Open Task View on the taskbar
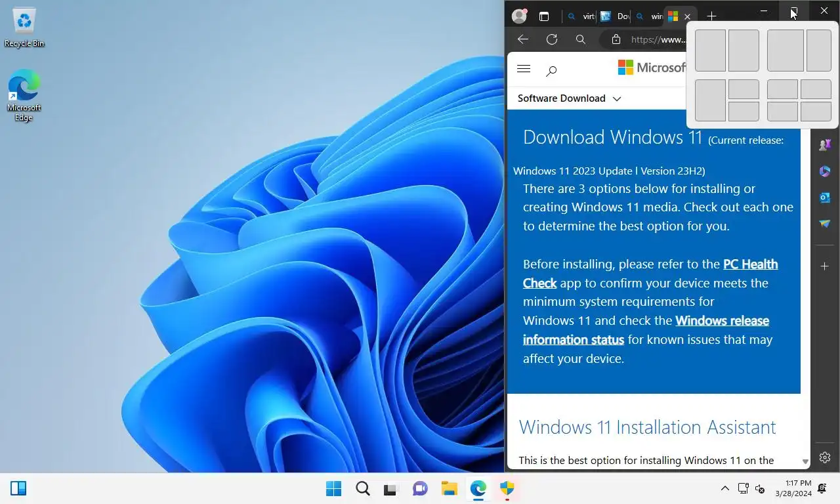 pos(391,488)
